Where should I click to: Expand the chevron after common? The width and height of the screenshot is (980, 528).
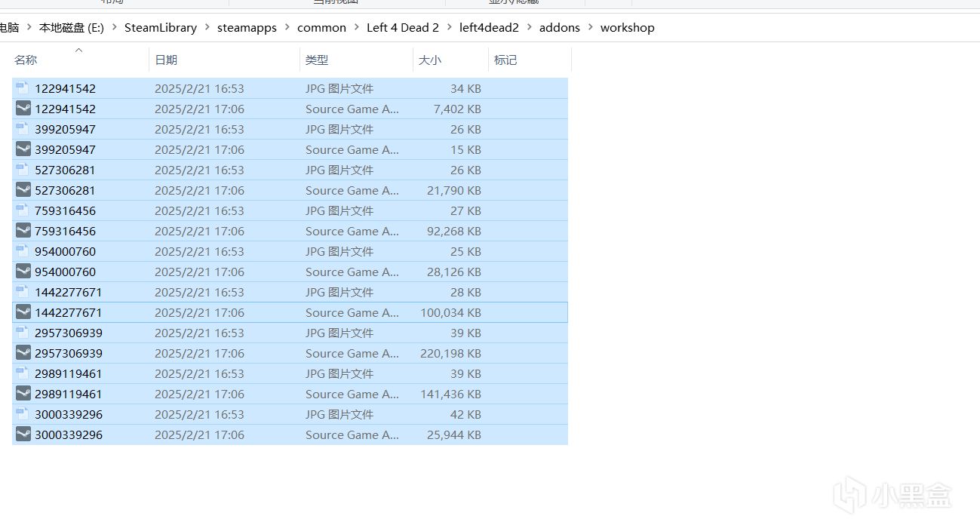[x=356, y=28]
